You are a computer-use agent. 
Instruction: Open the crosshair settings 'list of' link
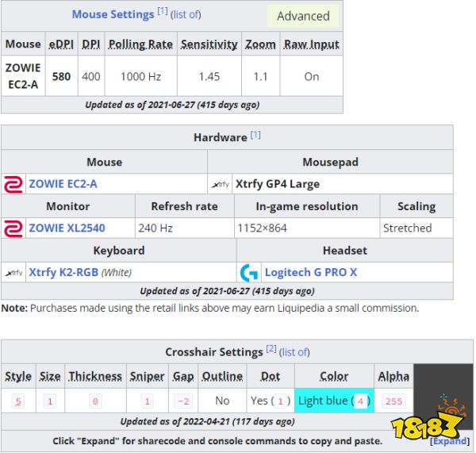[294, 352]
